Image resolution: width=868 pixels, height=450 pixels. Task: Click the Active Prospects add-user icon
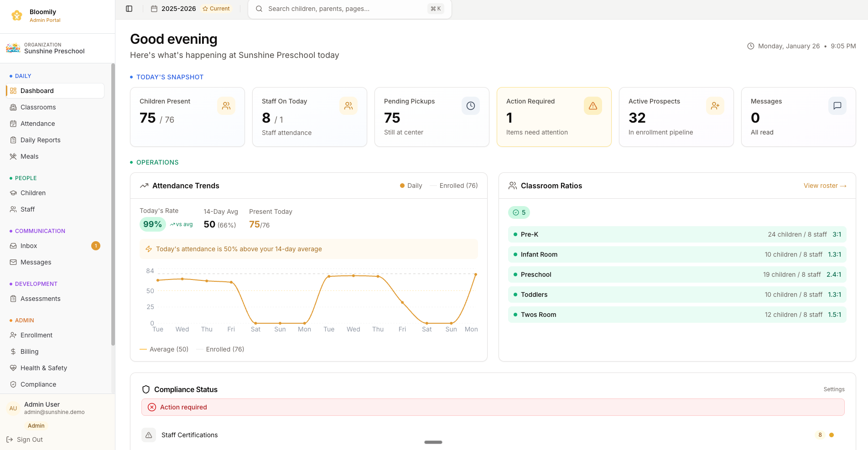pos(715,106)
